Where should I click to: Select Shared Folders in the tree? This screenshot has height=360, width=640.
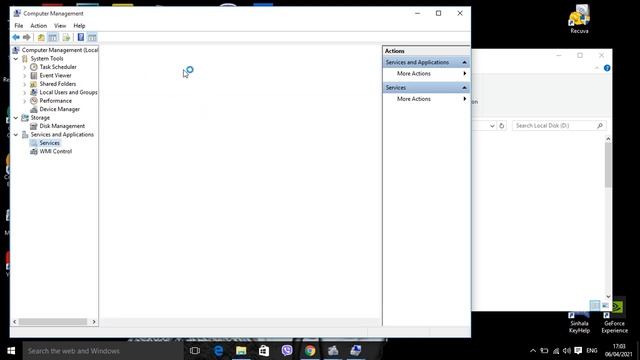click(x=58, y=84)
